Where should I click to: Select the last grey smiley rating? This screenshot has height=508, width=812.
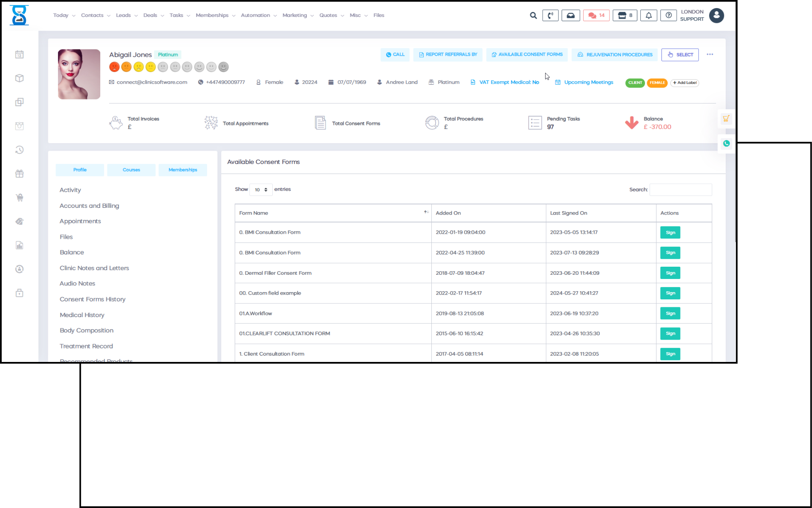click(x=224, y=67)
